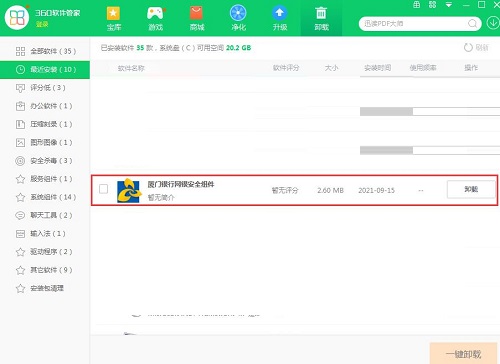
Task: Click the star icon beside 服务组件
Action: pyautogui.click(x=20, y=179)
